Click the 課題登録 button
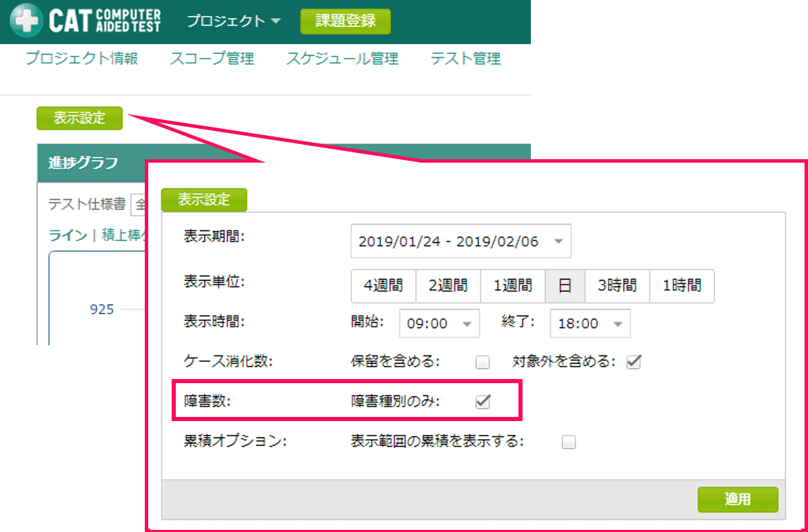The width and height of the screenshot is (808, 532). tap(345, 21)
